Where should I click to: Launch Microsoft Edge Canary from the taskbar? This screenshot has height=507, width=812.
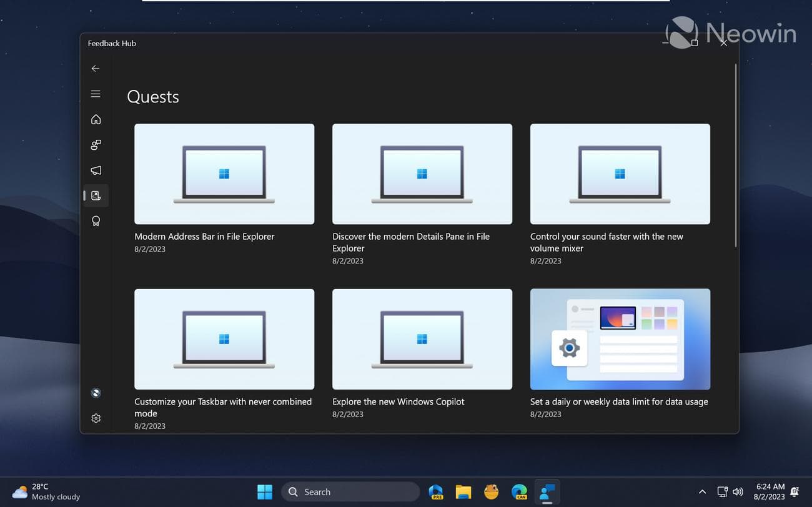coord(519,491)
